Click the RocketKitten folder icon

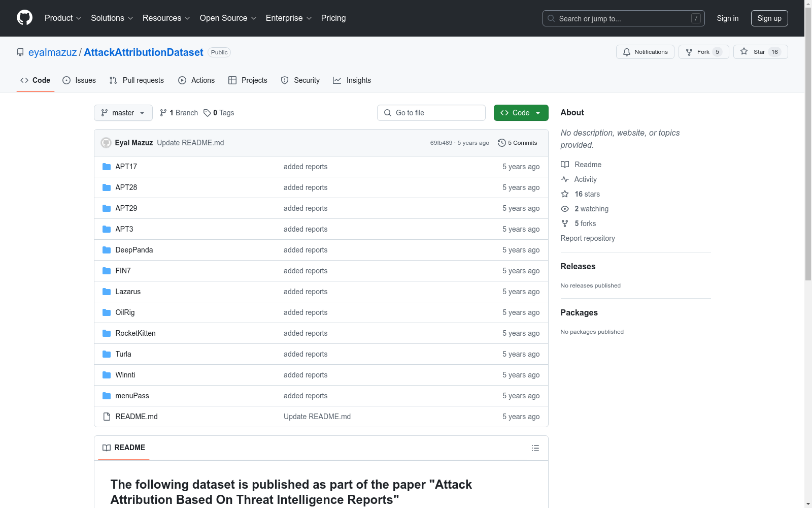[107, 333]
